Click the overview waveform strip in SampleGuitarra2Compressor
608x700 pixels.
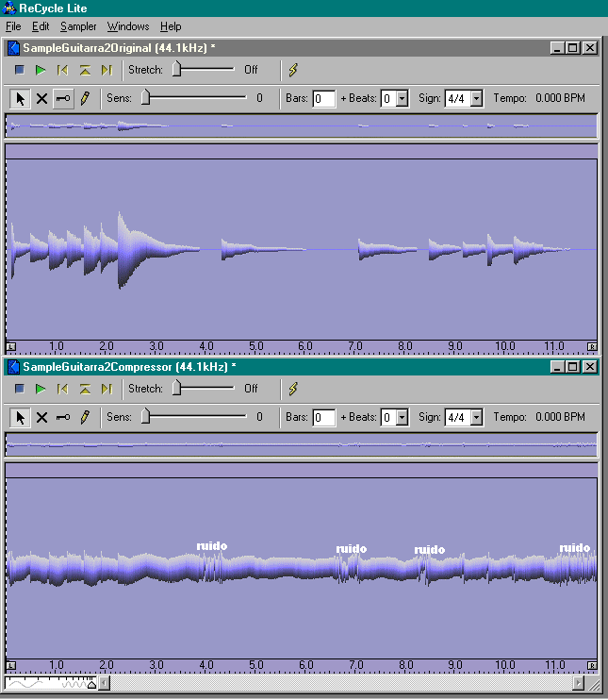pyautogui.click(x=302, y=444)
